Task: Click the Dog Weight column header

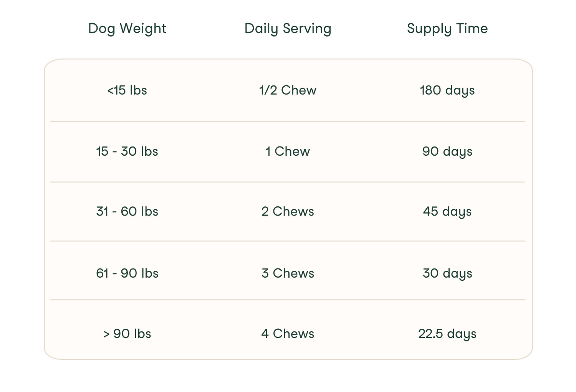Action: (x=127, y=28)
